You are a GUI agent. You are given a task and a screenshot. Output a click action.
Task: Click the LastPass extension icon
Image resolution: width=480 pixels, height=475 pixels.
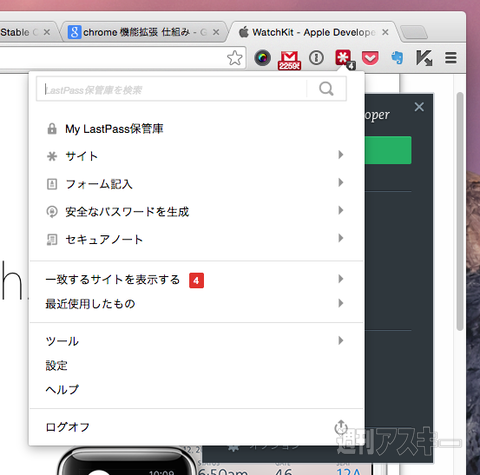(x=344, y=58)
